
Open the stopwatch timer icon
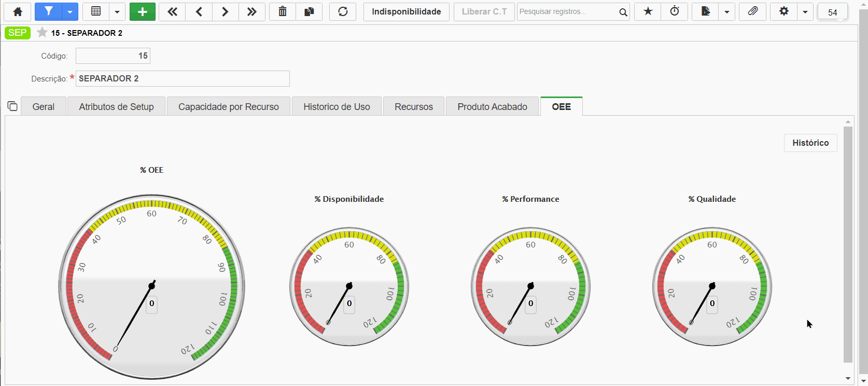tap(675, 11)
